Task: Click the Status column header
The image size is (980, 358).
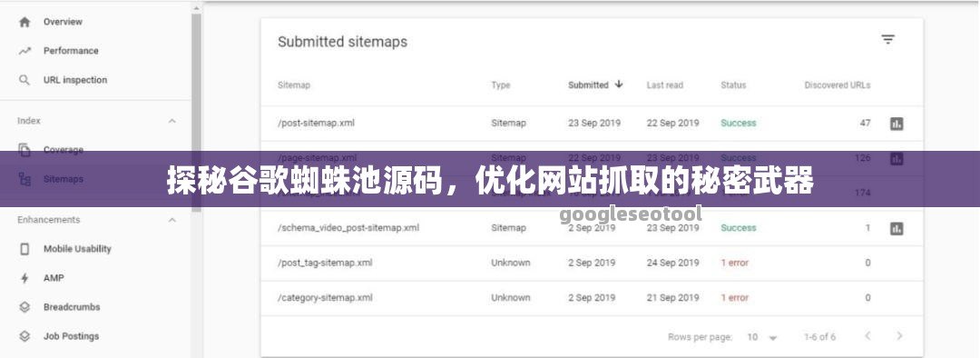Action: pos(733,85)
